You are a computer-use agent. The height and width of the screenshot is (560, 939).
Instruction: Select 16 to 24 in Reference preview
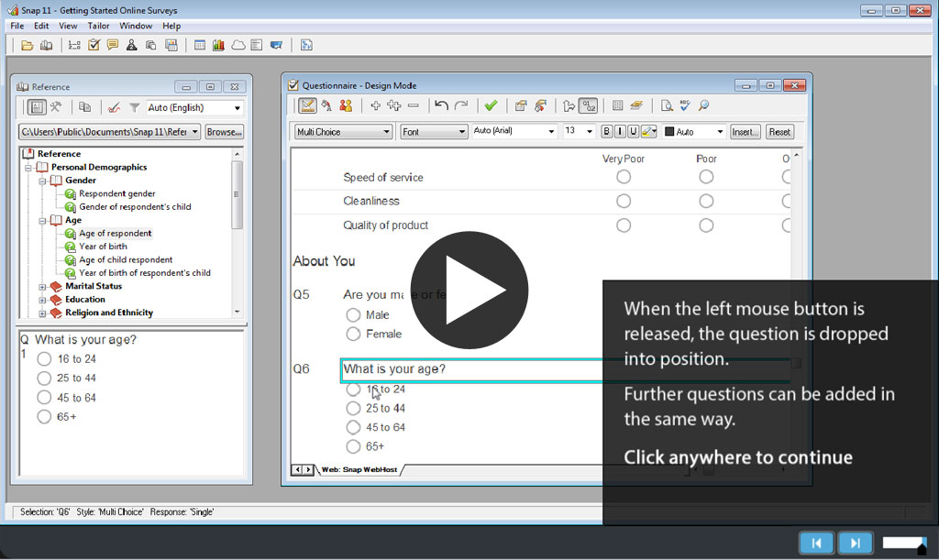pos(44,359)
